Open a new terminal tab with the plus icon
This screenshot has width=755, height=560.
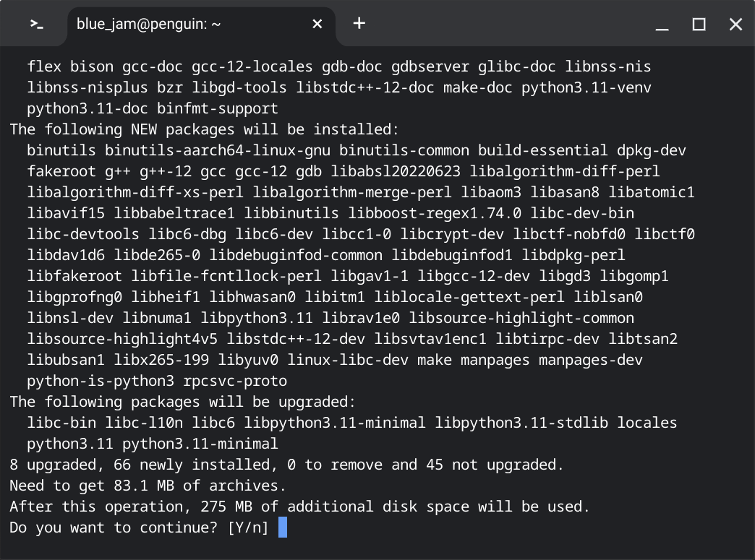pos(359,23)
